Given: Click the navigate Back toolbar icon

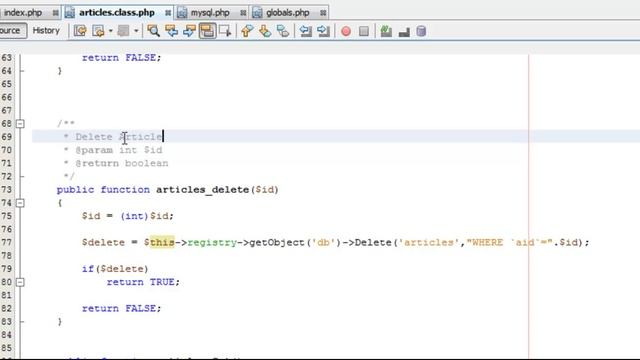Looking at the screenshot, I should [98, 31].
